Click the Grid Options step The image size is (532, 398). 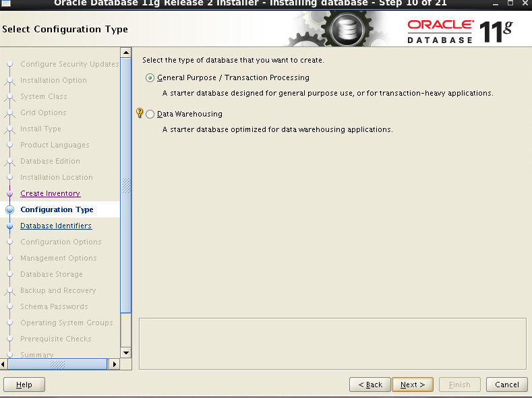click(x=43, y=112)
